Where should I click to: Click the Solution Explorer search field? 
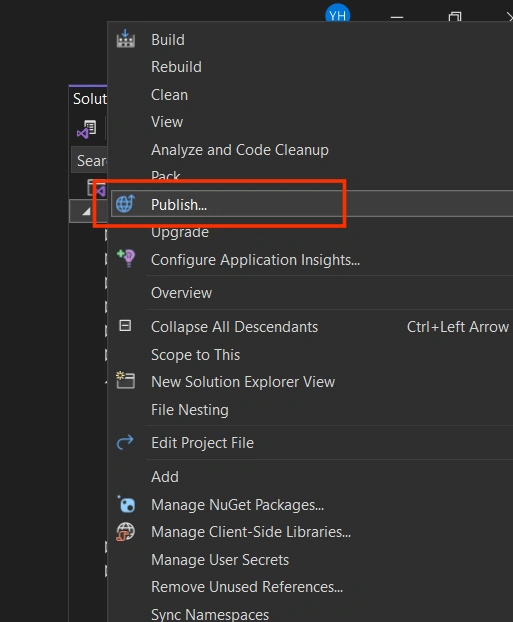(x=89, y=160)
